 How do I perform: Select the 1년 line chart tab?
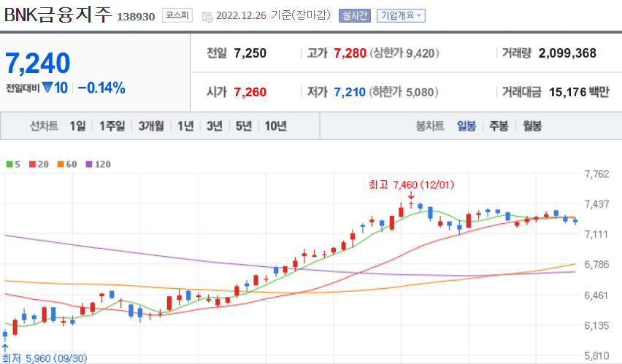point(185,126)
